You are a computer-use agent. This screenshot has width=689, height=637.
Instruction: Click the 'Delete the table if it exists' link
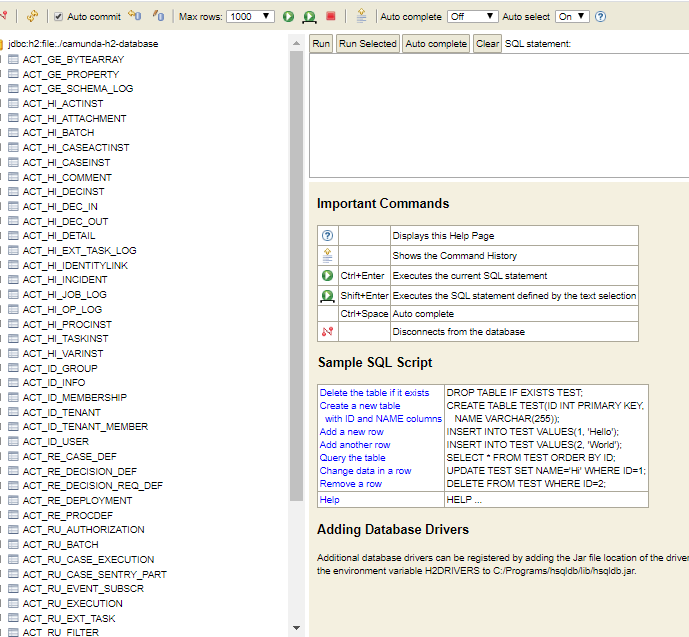click(374, 393)
